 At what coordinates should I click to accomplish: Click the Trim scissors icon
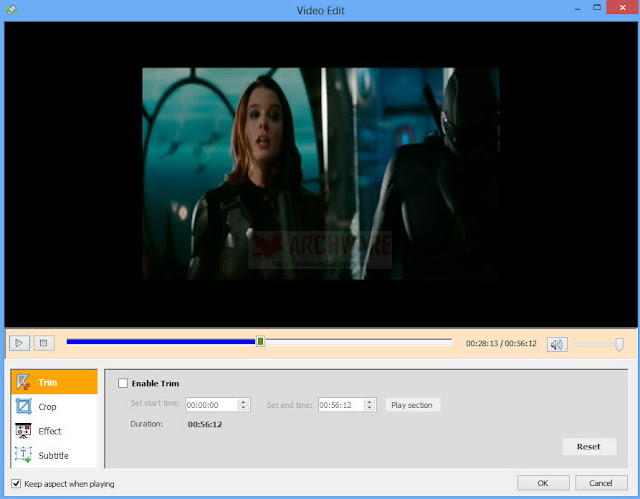(23, 382)
